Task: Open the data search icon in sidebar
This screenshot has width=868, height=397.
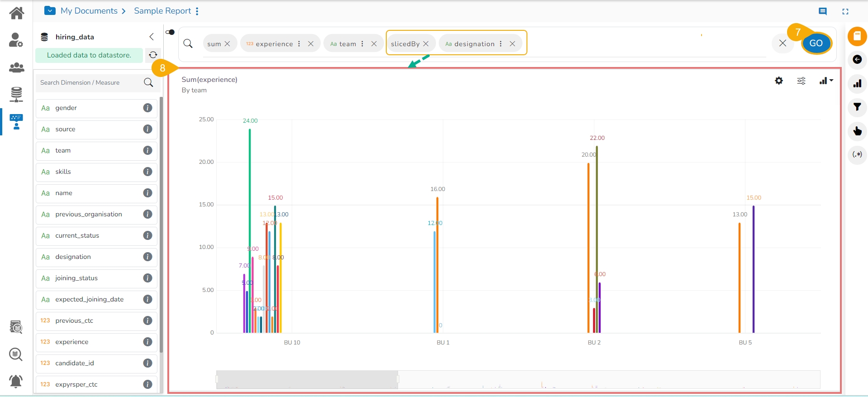Action: pos(16,354)
